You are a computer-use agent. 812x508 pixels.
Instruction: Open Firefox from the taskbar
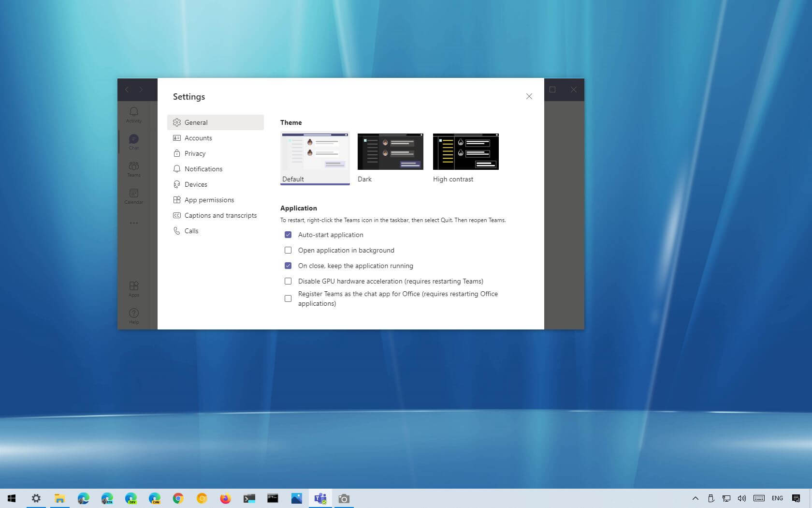[225, 498]
